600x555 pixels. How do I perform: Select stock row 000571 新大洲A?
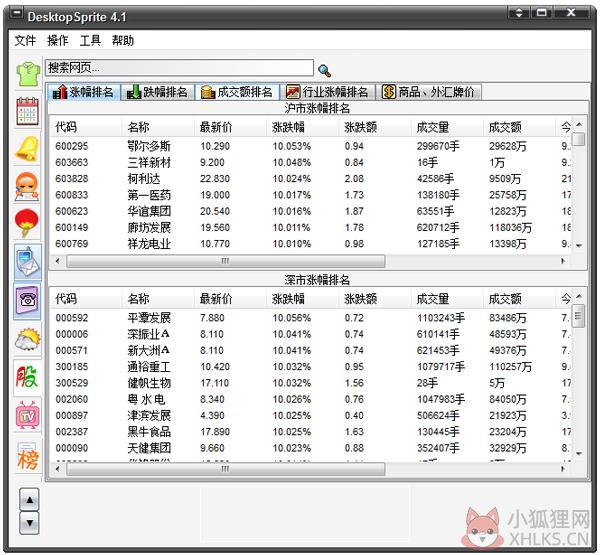tap(310, 351)
